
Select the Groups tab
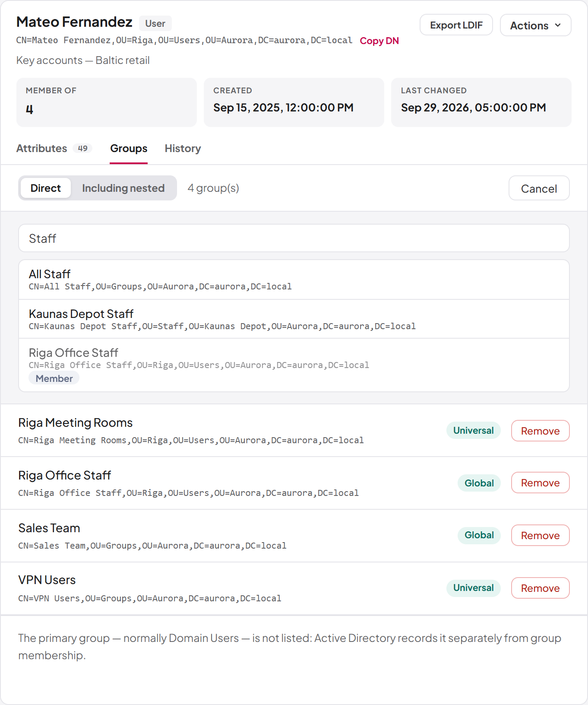129,149
